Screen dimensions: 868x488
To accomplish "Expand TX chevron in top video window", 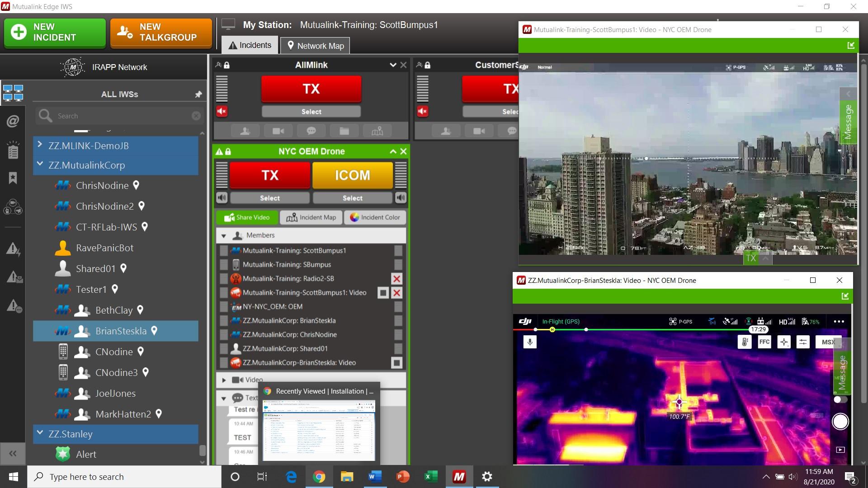I will (x=765, y=258).
